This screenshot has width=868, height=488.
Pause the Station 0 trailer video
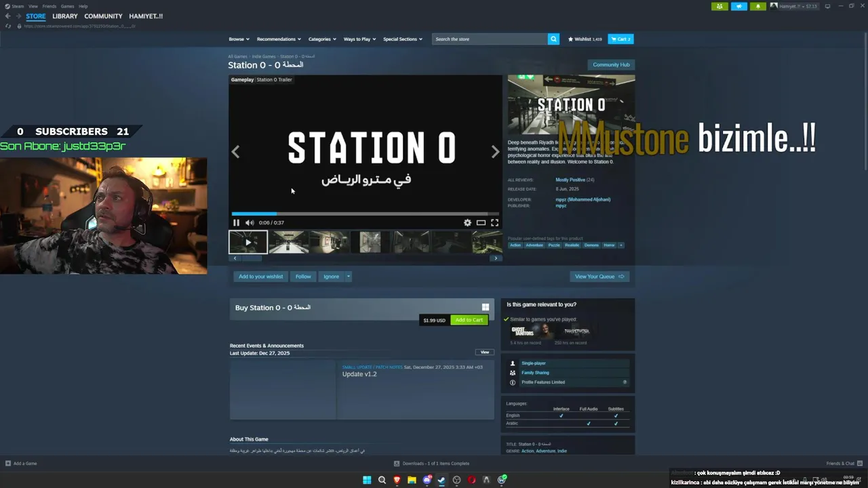coord(236,222)
